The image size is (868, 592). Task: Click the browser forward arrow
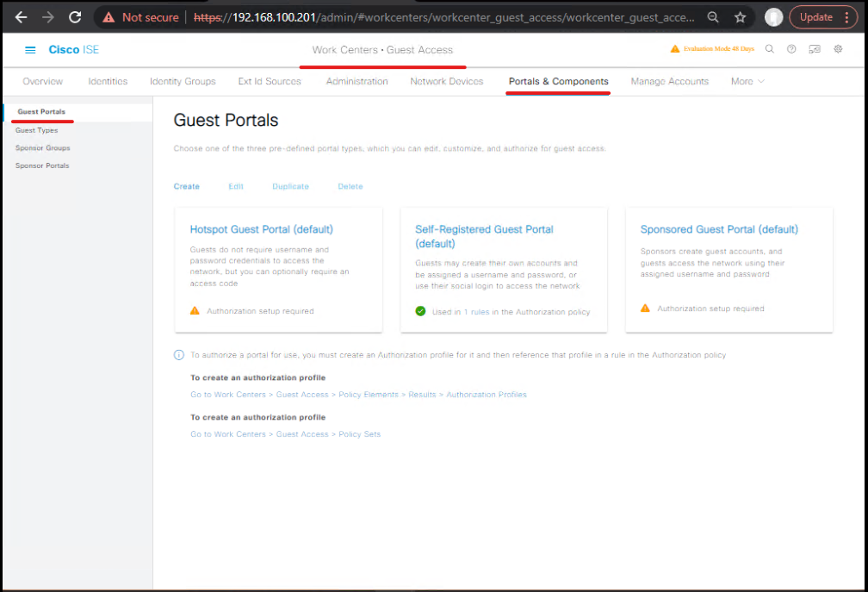click(x=48, y=17)
